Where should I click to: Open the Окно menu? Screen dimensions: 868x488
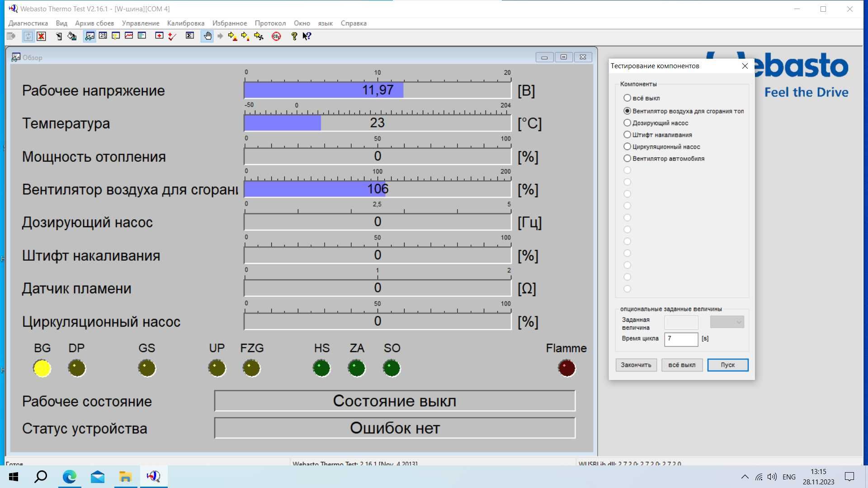302,23
